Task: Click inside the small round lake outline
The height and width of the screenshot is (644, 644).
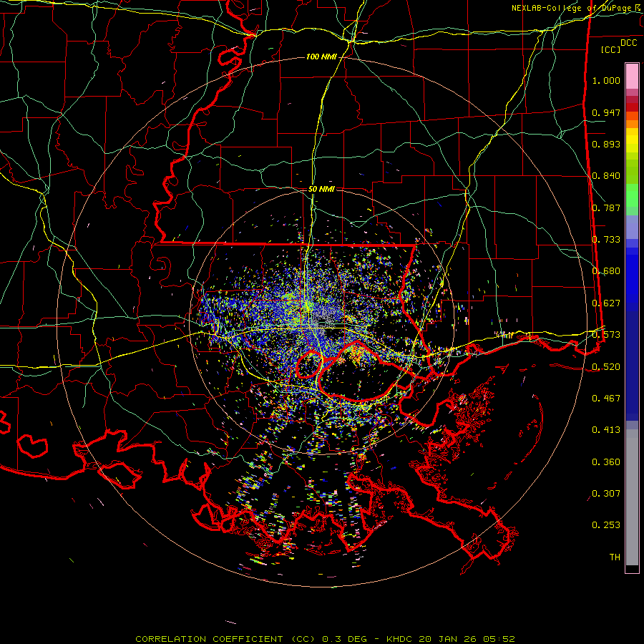Action: 308,365
